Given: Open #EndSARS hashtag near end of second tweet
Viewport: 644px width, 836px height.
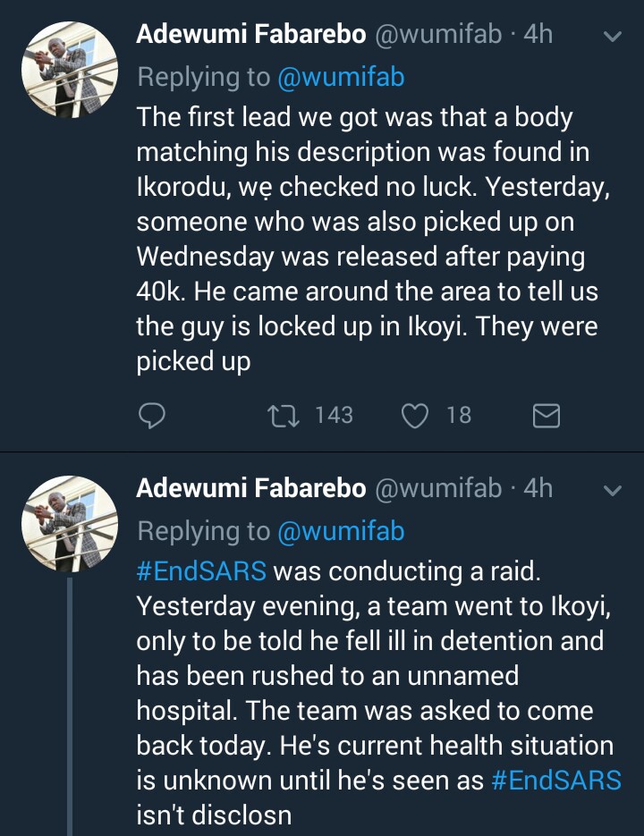Looking at the screenshot, I should click(x=556, y=780).
